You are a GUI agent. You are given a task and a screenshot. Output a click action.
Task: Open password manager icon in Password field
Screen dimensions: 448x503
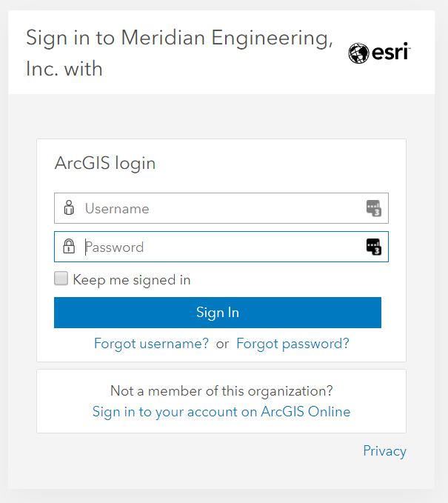coord(373,247)
